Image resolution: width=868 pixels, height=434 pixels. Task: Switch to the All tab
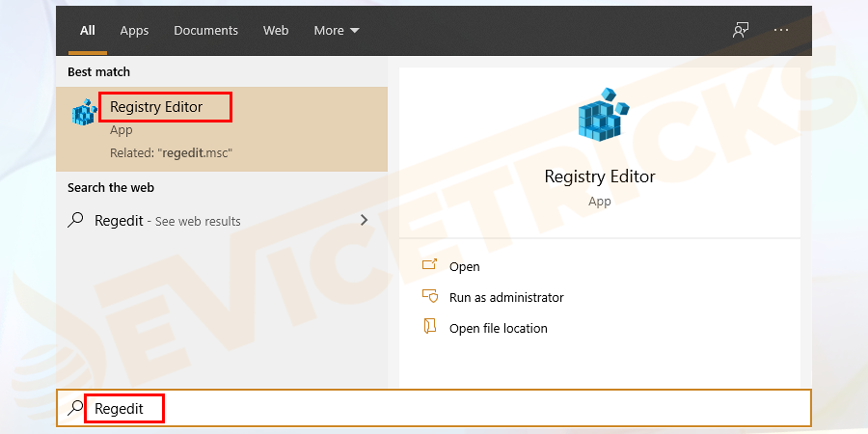coord(88,31)
